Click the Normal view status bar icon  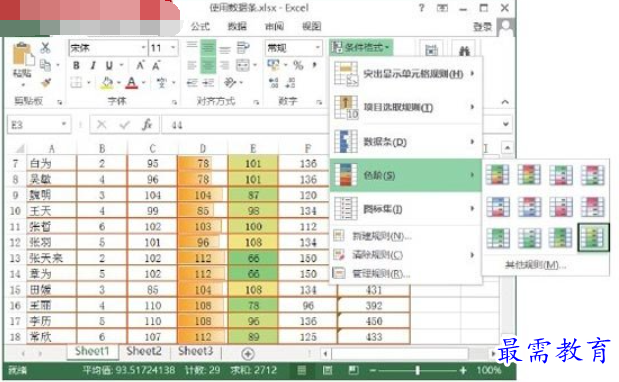point(302,370)
